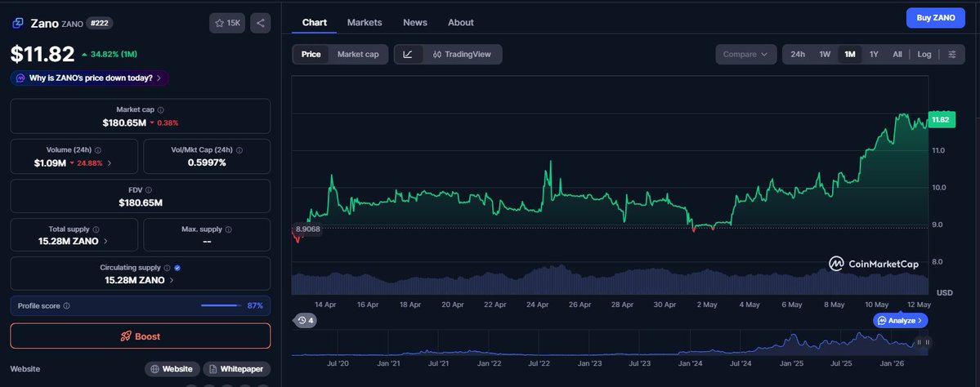Click the 14 Apr date label
The image size is (980, 387).
[325, 305]
